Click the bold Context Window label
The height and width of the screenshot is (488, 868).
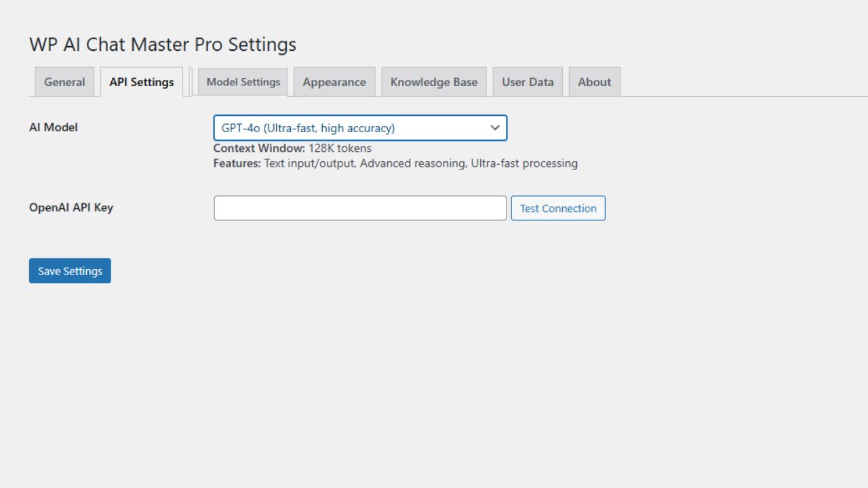(x=259, y=148)
